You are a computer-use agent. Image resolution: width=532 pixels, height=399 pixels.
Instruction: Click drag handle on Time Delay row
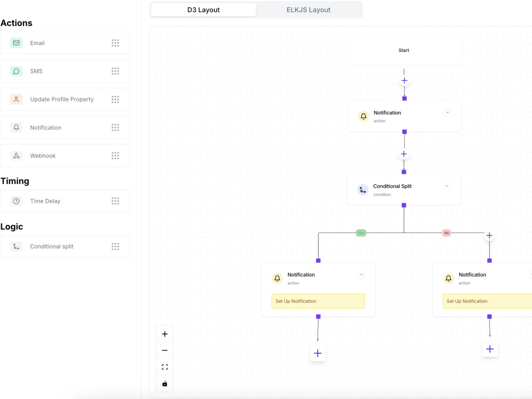[x=115, y=201]
